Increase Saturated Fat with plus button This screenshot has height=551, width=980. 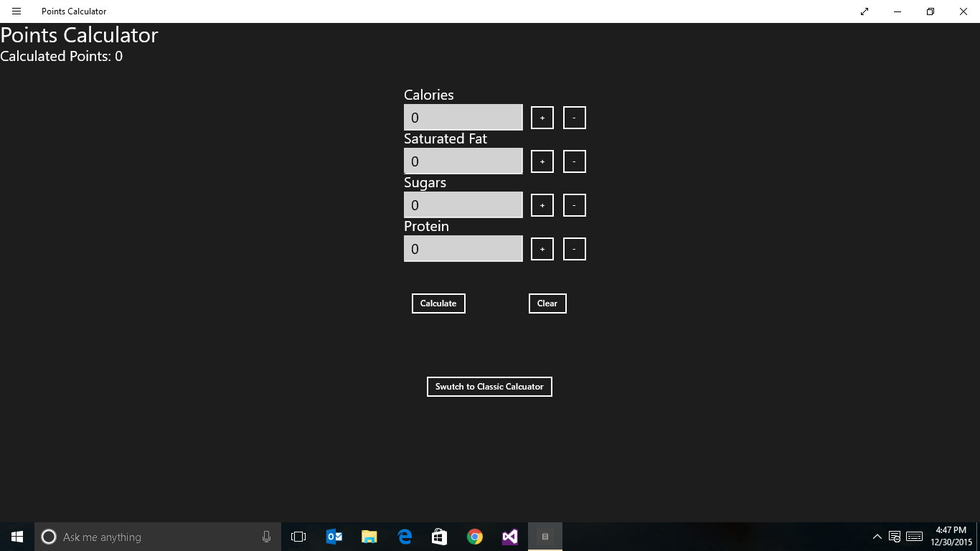coord(542,161)
